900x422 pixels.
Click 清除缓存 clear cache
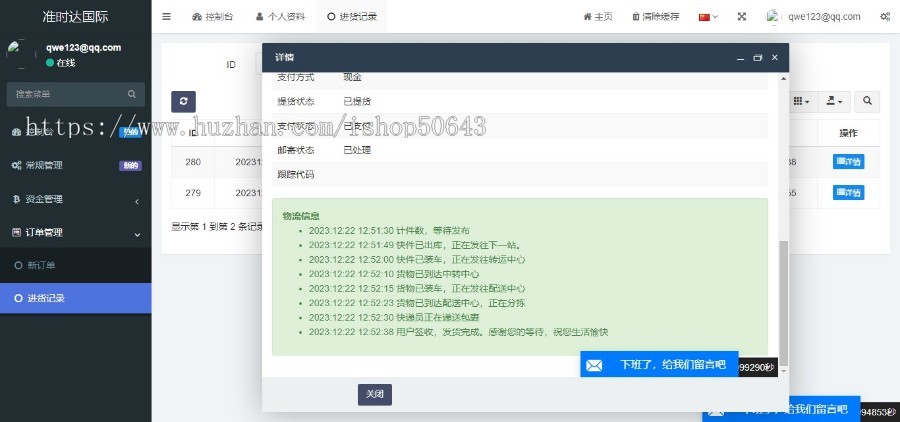[x=655, y=17]
